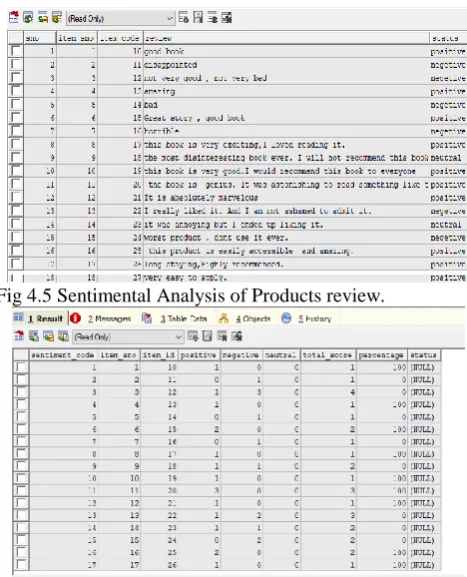Click the item_id column header
This screenshot has width=467, height=577.
click(159, 355)
